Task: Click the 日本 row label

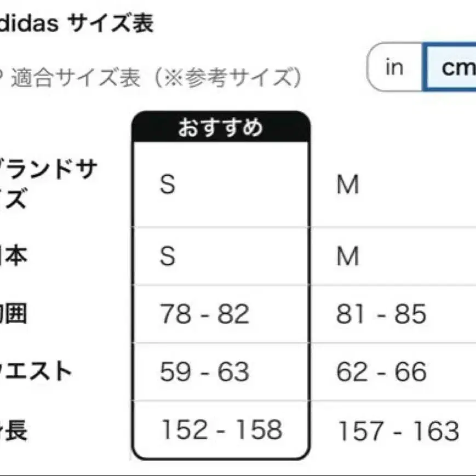Action: [x=10, y=255]
